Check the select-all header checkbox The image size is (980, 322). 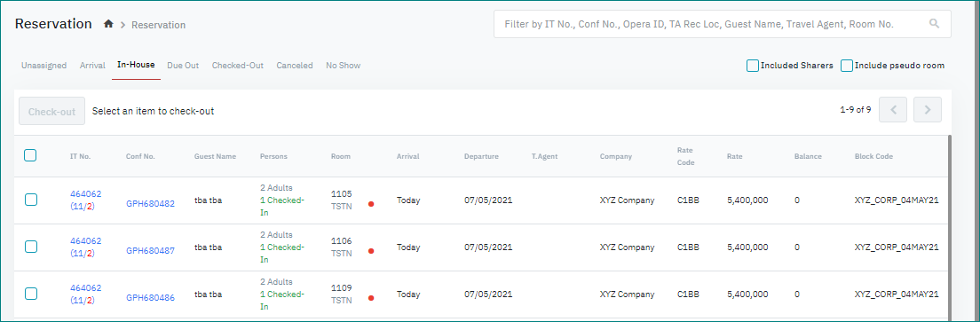(x=30, y=155)
